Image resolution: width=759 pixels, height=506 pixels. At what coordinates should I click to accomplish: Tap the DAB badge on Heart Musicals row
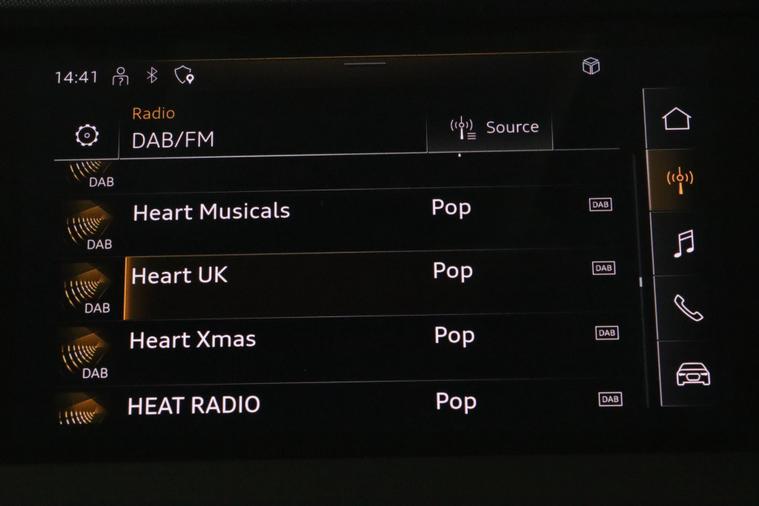click(x=600, y=204)
